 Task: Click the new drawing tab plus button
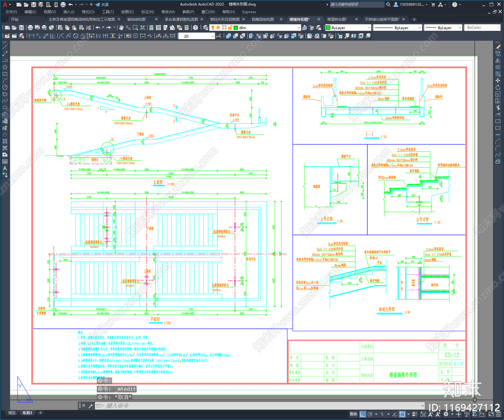[414, 20]
